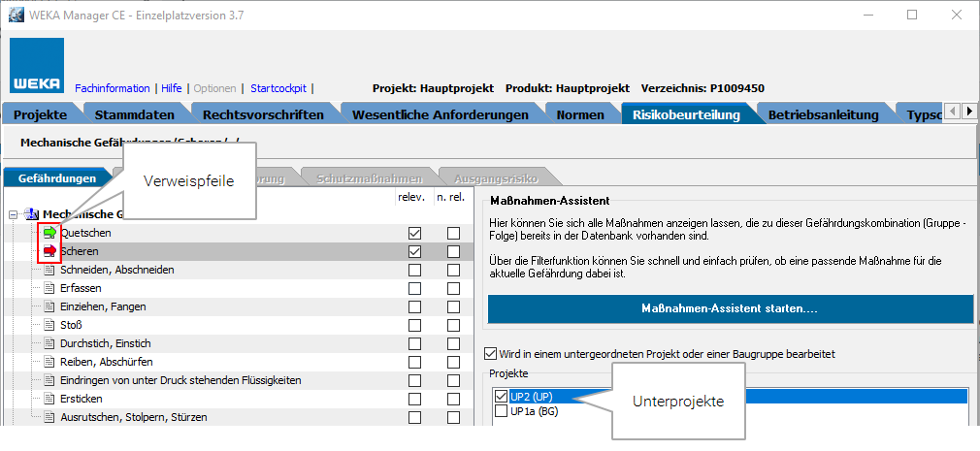
Task: Click the document icon next to Einziehen, Fangen
Action: click(x=51, y=306)
